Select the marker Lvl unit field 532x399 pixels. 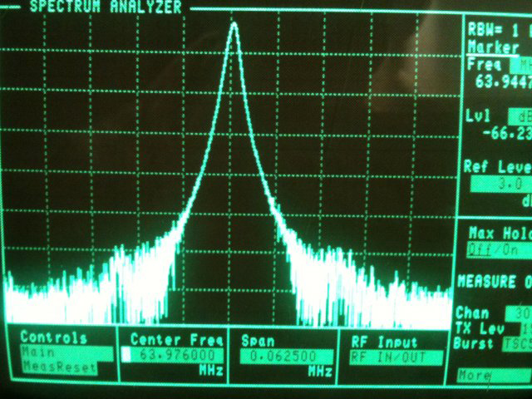tap(520, 117)
